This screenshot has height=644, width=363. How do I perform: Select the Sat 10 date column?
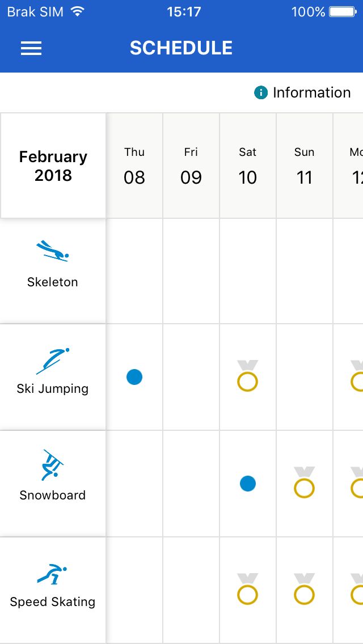248,166
